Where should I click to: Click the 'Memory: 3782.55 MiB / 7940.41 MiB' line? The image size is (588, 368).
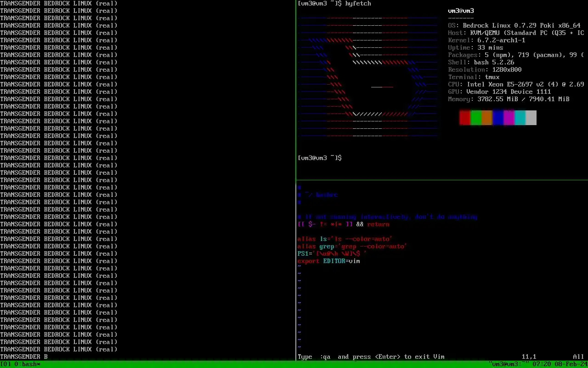509,99
